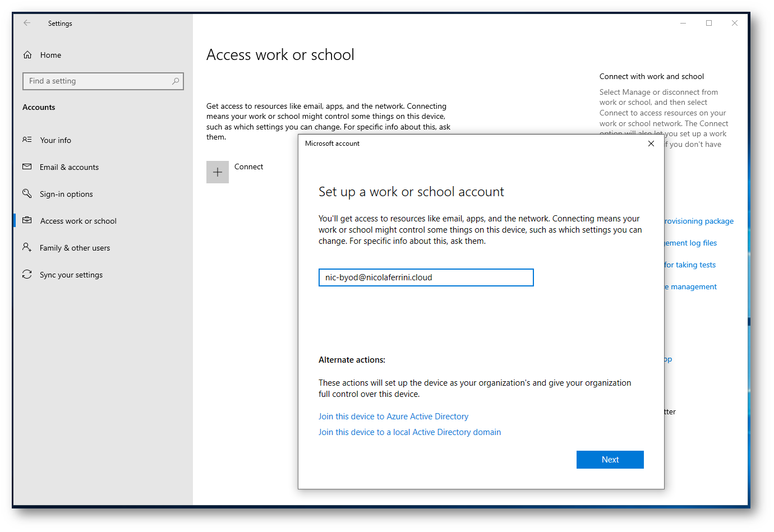774x532 pixels.
Task: Select Email & accounts menu item
Action: [x=69, y=167]
